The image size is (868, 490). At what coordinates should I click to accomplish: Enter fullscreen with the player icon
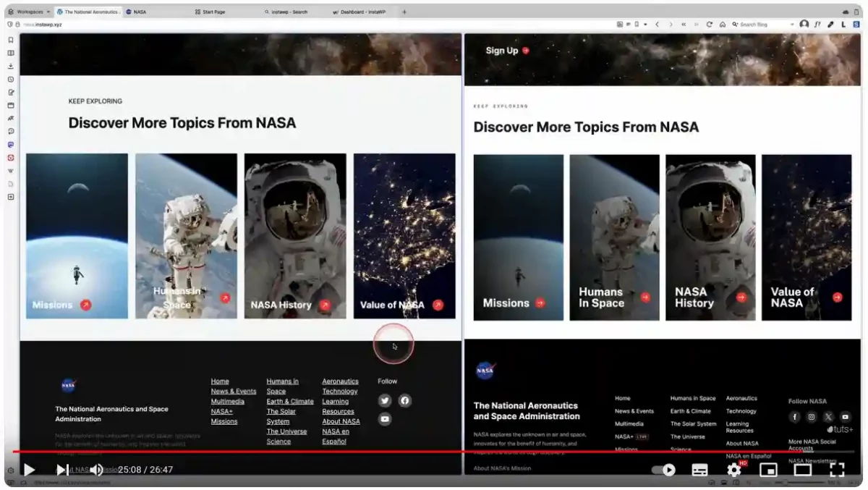pyautogui.click(x=837, y=470)
